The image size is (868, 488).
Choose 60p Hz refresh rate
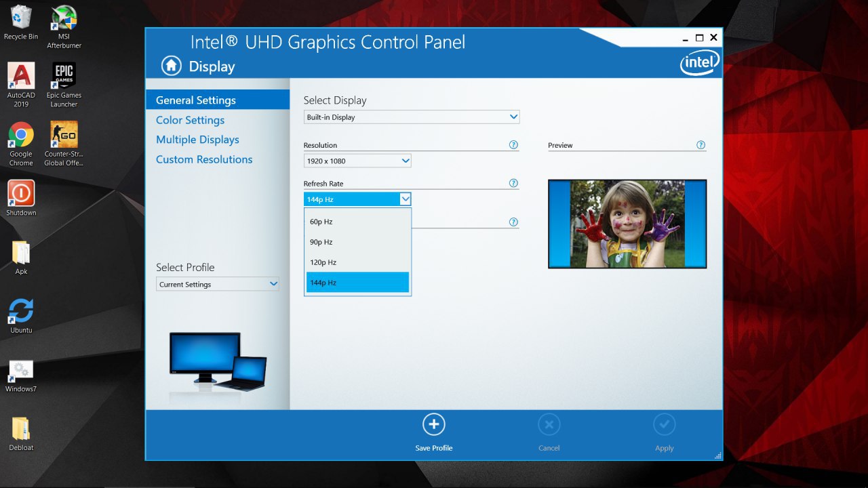click(x=357, y=222)
